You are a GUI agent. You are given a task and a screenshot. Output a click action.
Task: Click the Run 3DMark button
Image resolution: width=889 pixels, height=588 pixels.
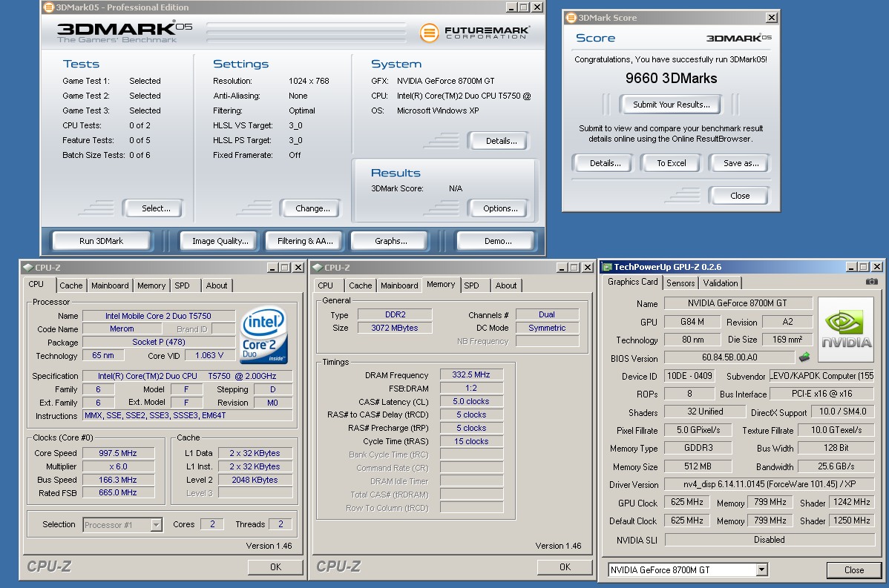pyautogui.click(x=102, y=241)
